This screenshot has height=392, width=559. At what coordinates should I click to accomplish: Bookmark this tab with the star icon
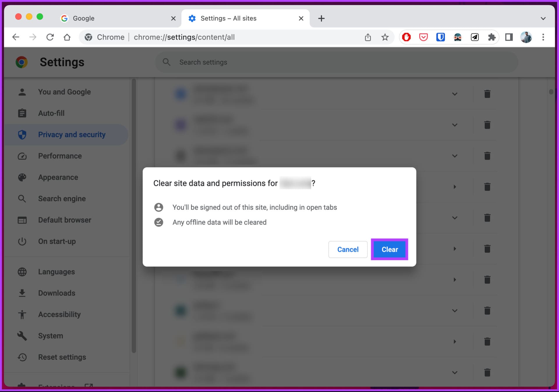coord(385,37)
